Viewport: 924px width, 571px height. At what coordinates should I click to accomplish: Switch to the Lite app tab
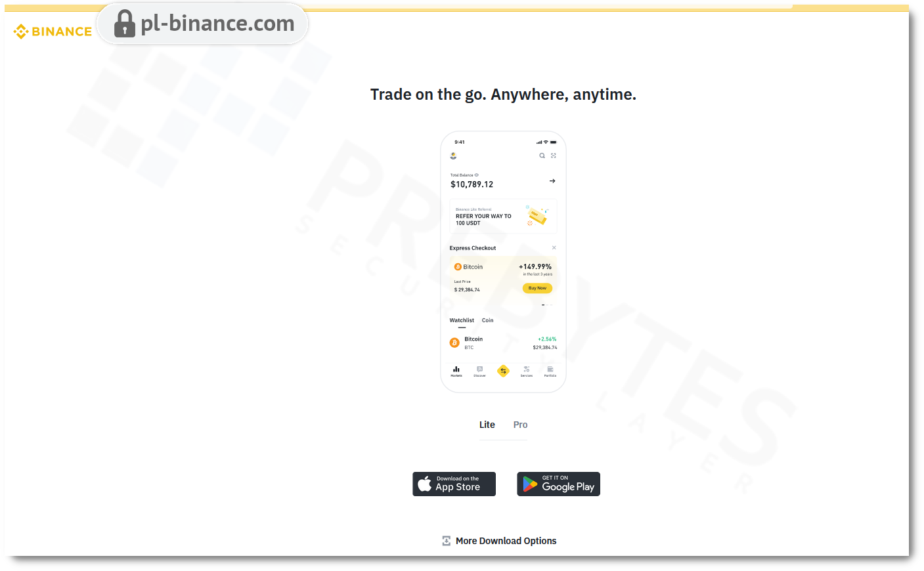click(x=487, y=425)
